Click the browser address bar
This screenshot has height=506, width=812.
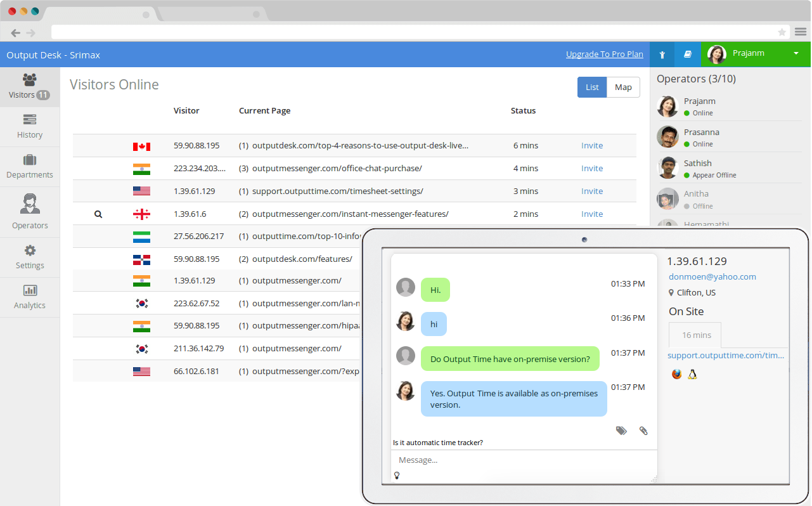pos(420,32)
